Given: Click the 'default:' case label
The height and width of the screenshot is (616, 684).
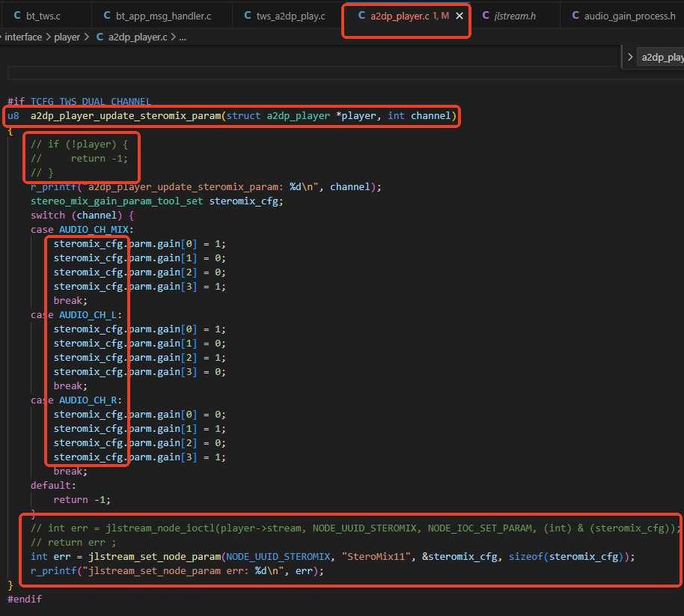Looking at the screenshot, I should [x=53, y=486].
